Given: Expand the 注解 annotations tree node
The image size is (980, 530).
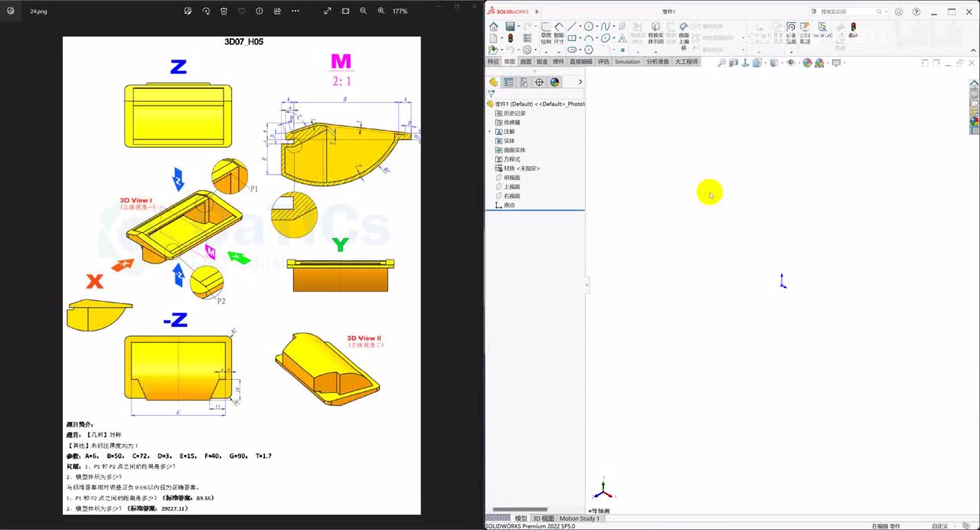Looking at the screenshot, I should (x=490, y=132).
